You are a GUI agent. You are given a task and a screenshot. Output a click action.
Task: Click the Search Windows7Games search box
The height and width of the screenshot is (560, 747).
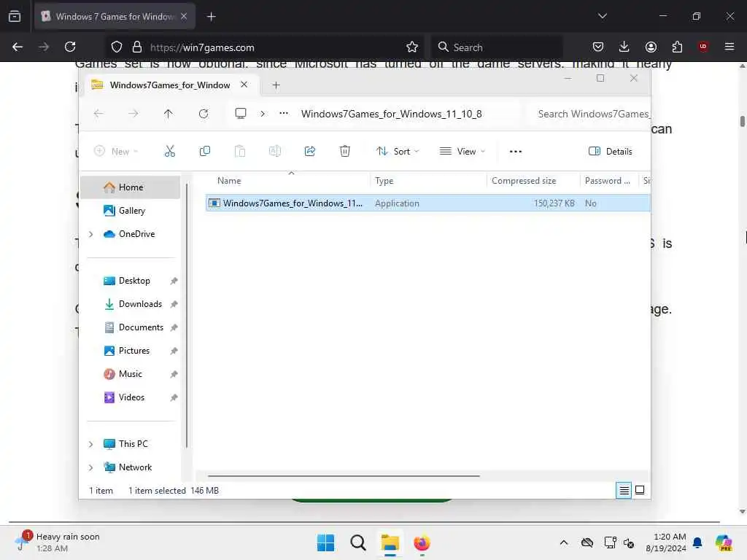(589, 114)
